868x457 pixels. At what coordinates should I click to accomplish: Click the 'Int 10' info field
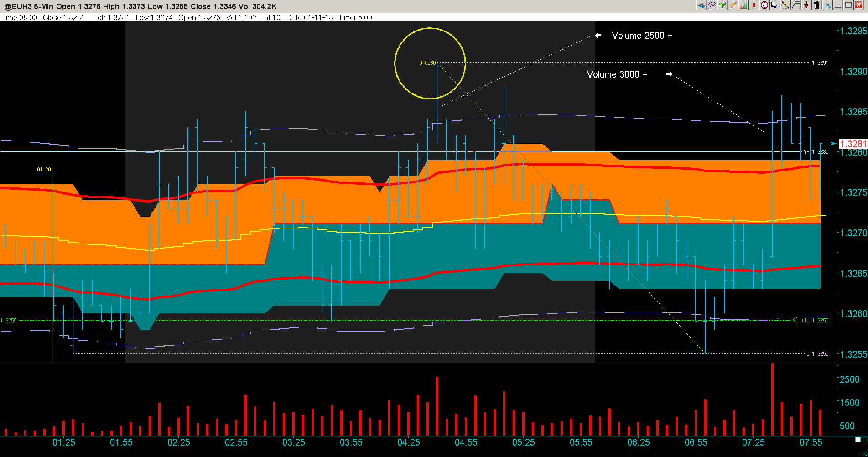271,17
